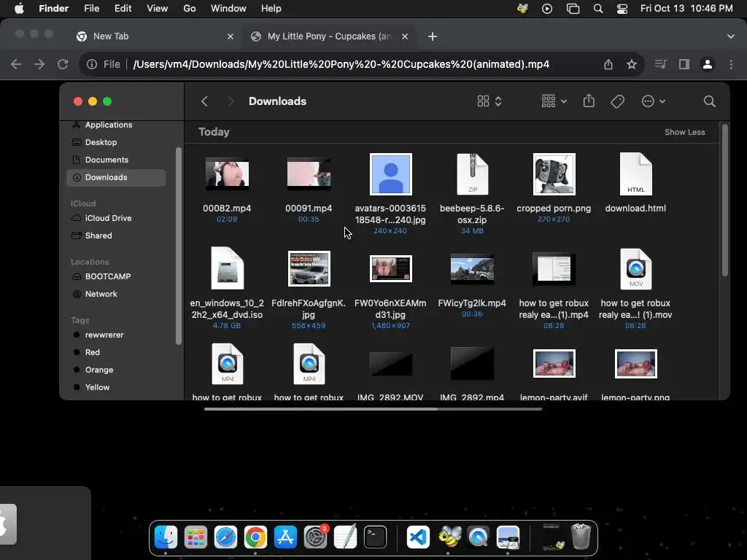
Task: Select the how to get robux .mov icon
Action: coord(635,268)
